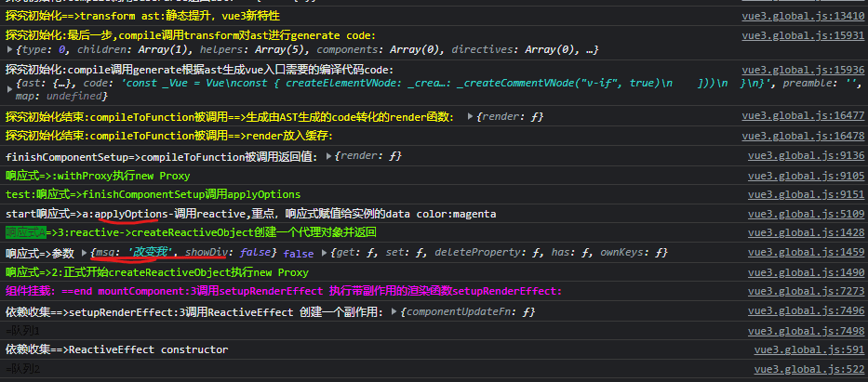Open source link vue3.global.js:1428
The height and width of the screenshot is (382, 868).
pyautogui.click(x=806, y=232)
